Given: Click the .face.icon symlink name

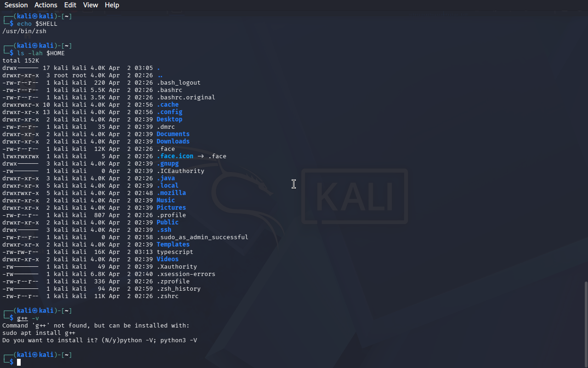Looking at the screenshot, I should coord(175,156).
